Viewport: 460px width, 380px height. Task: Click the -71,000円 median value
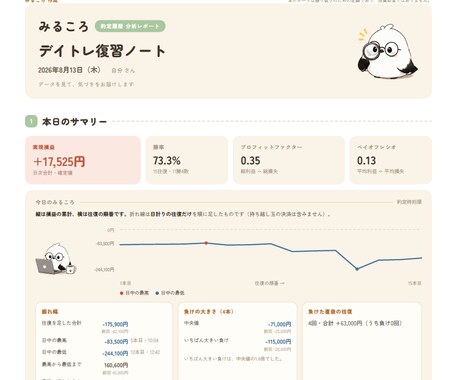pos(279,324)
